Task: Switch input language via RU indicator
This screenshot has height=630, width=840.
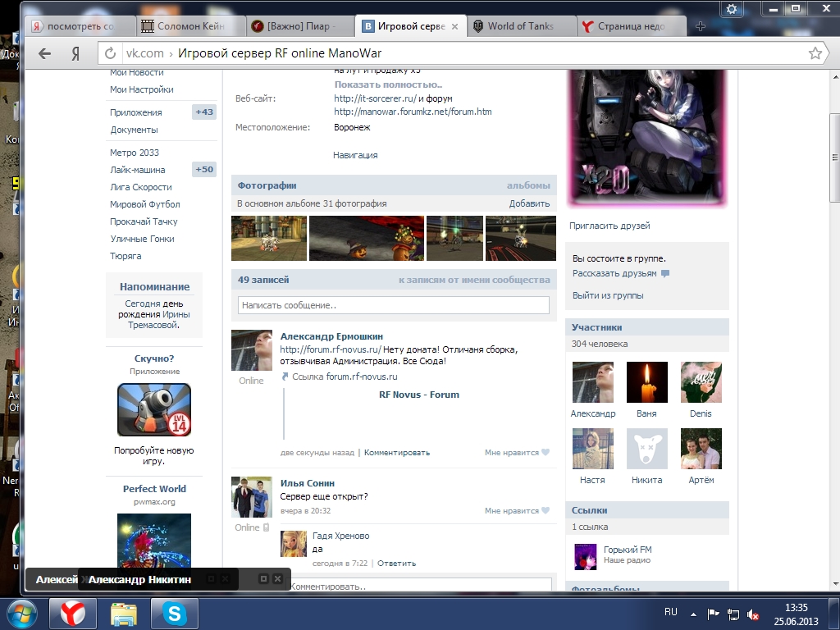Action: [671, 612]
